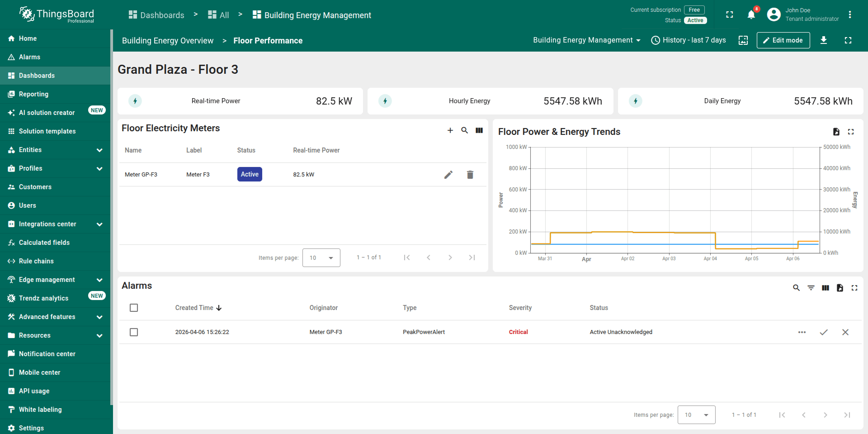Click the notifications bell icon

751,15
